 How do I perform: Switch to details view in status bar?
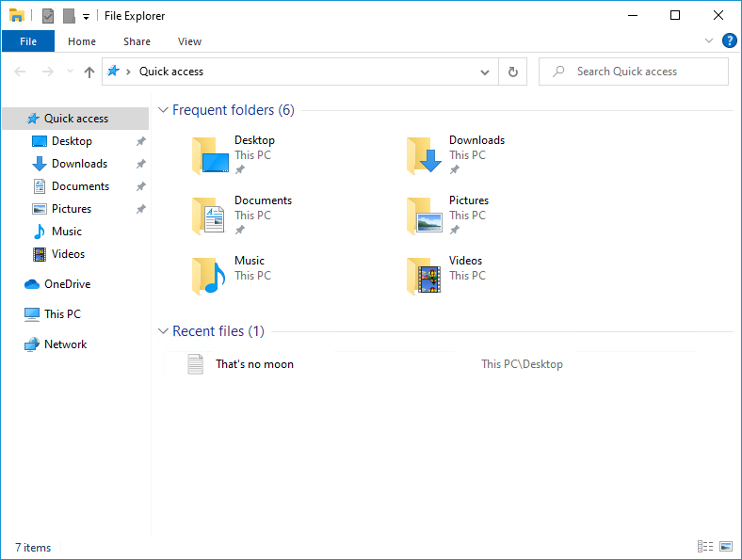click(x=705, y=547)
